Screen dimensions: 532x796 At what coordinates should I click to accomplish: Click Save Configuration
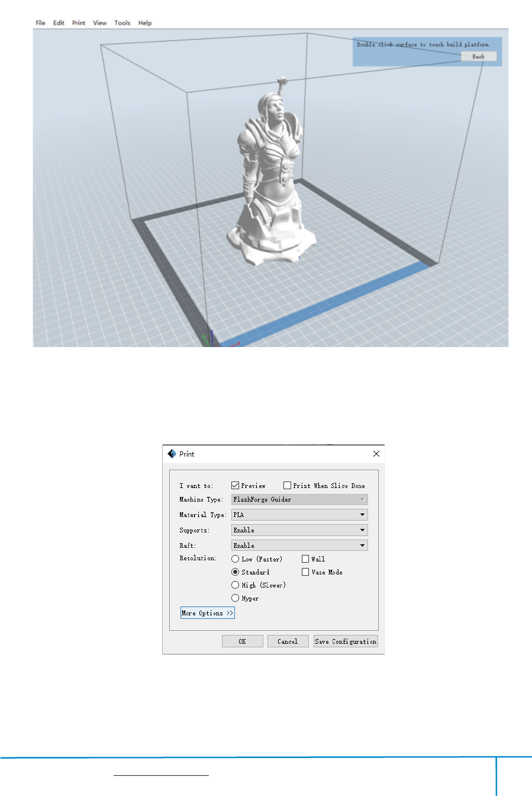(x=346, y=641)
